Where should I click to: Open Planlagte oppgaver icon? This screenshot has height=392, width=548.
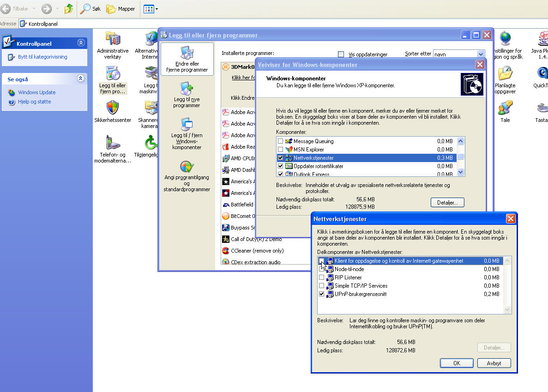(505, 80)
